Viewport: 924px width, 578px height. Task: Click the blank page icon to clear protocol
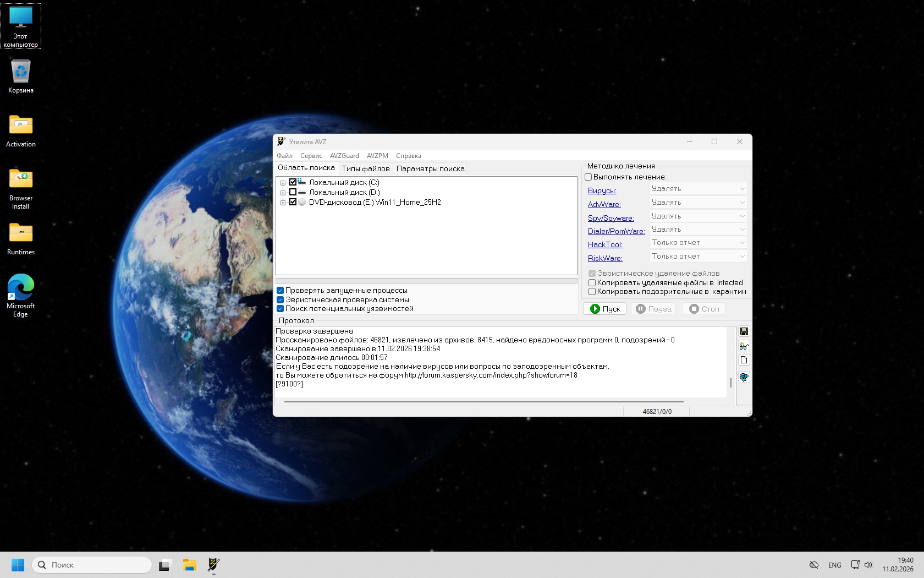(x=744, y=360)
